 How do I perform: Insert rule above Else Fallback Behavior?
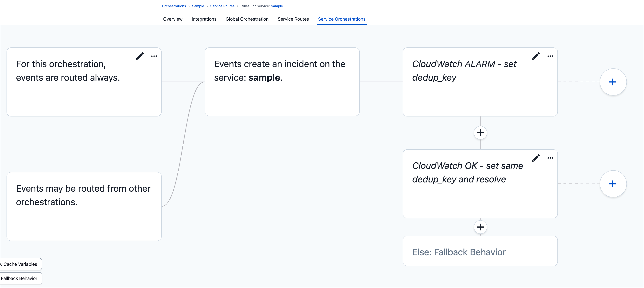click(x=480, y=227)
